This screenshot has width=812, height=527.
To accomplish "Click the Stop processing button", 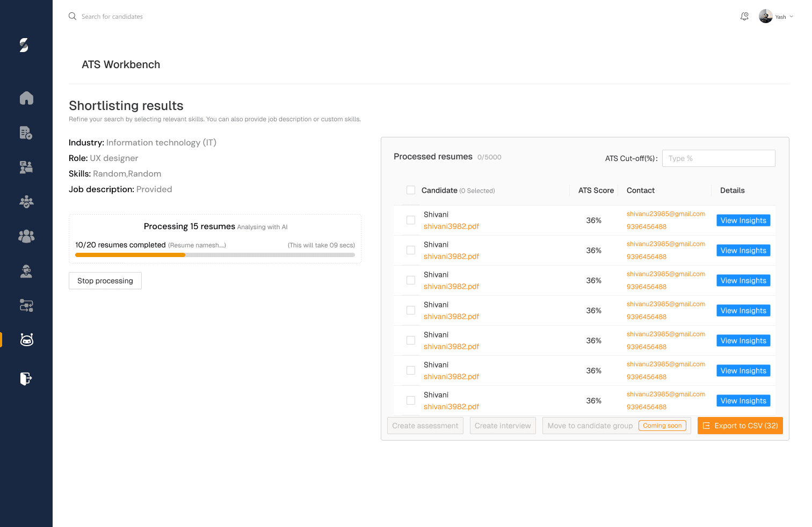I will point(105,281).
